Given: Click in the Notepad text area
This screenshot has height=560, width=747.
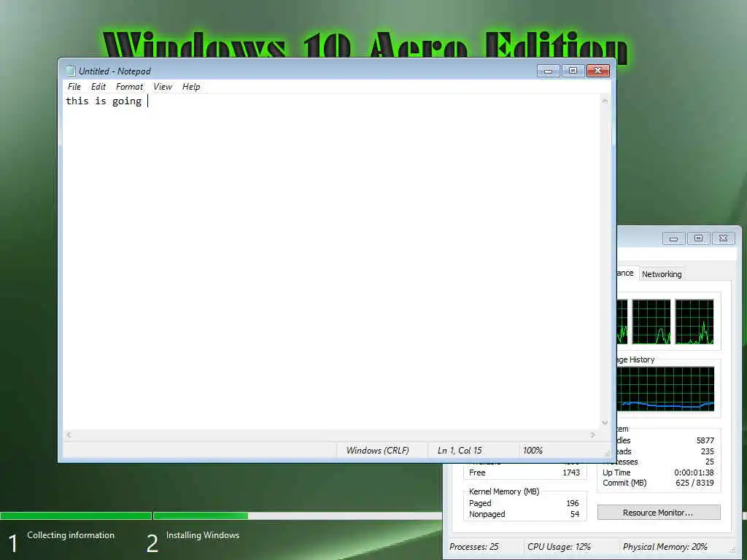Looking at the screenshot, I should pos(331,262).
